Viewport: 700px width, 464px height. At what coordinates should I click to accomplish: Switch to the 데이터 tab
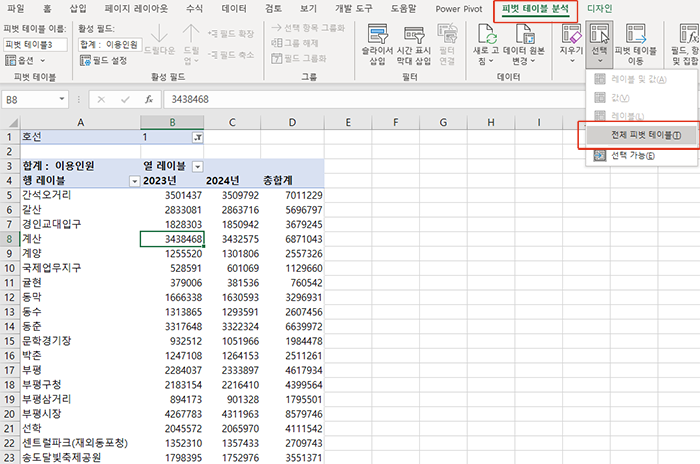pos(234,8)
